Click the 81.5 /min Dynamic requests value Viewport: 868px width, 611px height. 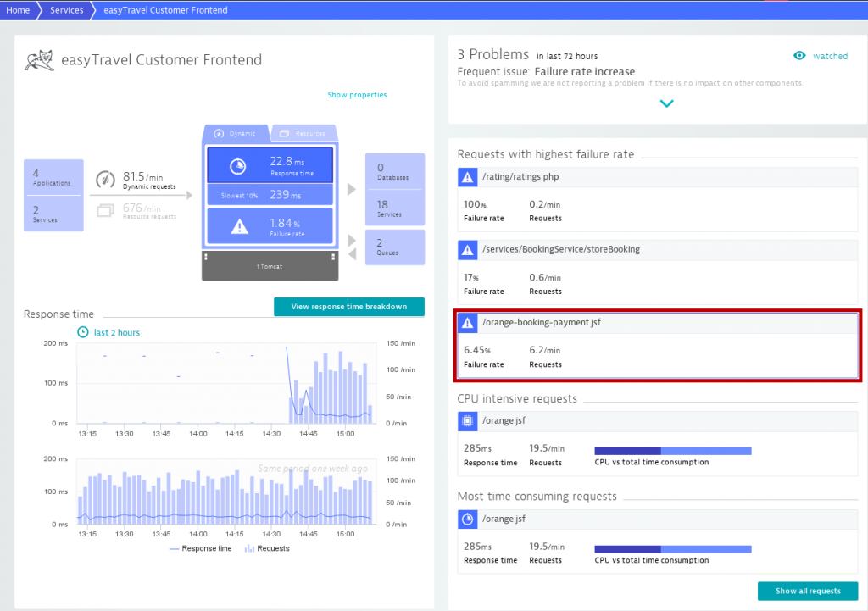[142, 176]
